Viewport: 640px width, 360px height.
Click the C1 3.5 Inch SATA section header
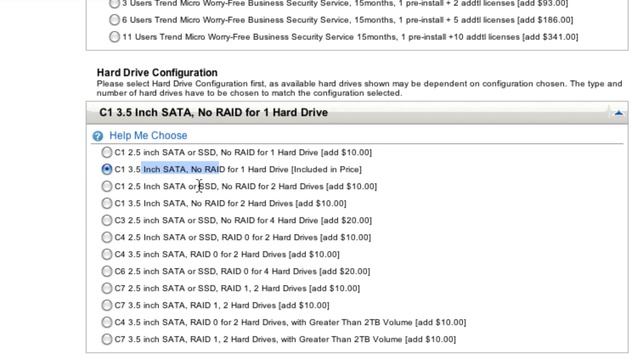(357, 113)
